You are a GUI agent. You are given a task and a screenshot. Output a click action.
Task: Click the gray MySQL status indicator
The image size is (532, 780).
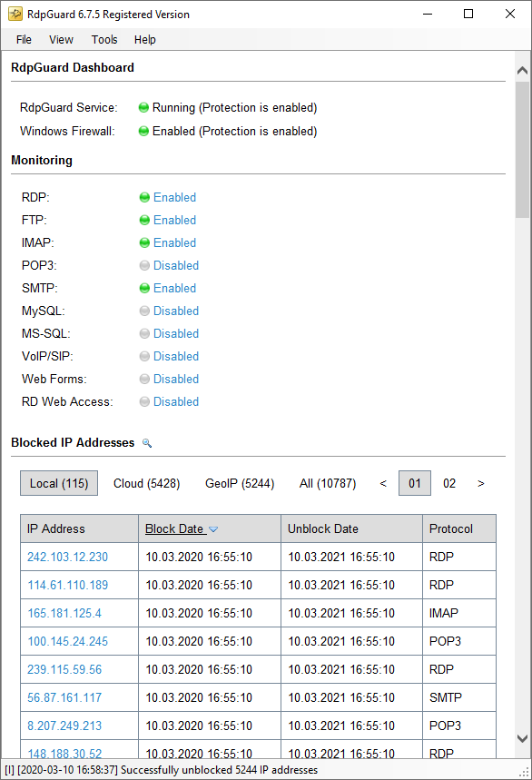[x=144, y=311]
